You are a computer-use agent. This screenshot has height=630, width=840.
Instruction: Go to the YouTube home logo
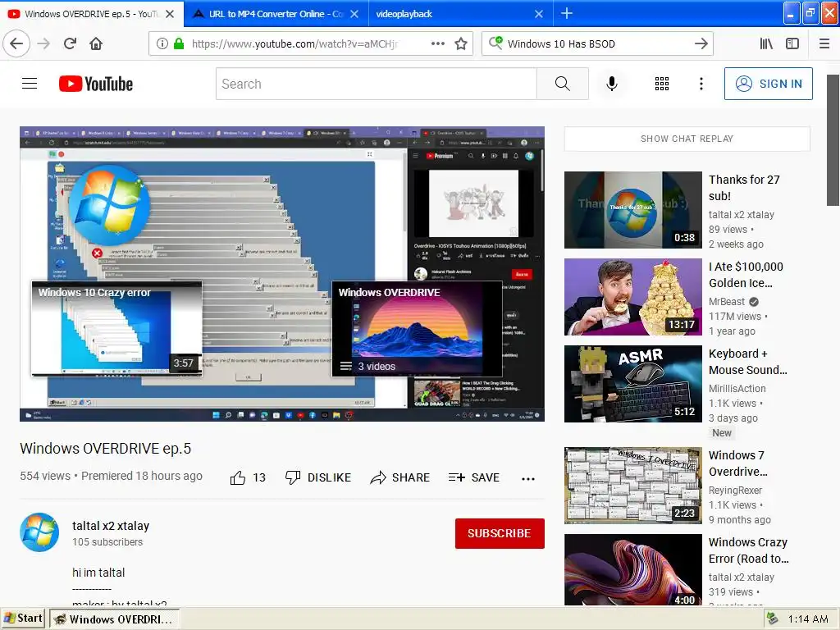pos(96,84)
